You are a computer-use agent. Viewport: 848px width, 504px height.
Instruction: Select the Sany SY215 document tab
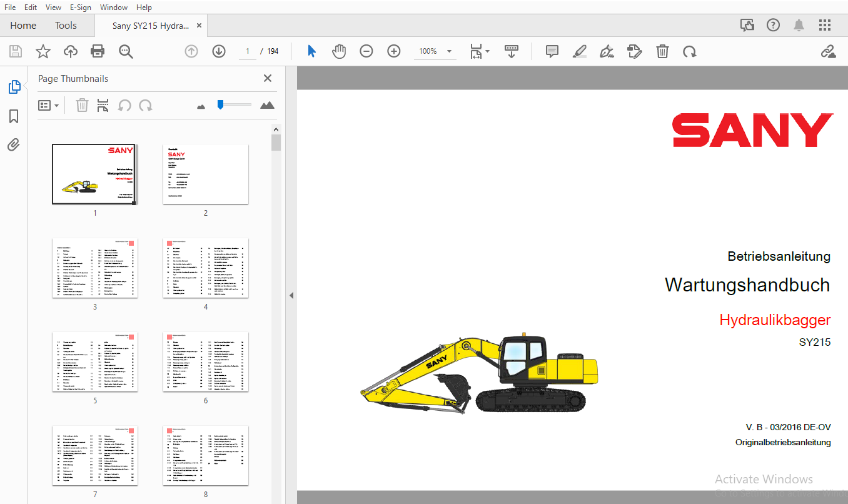151,26
